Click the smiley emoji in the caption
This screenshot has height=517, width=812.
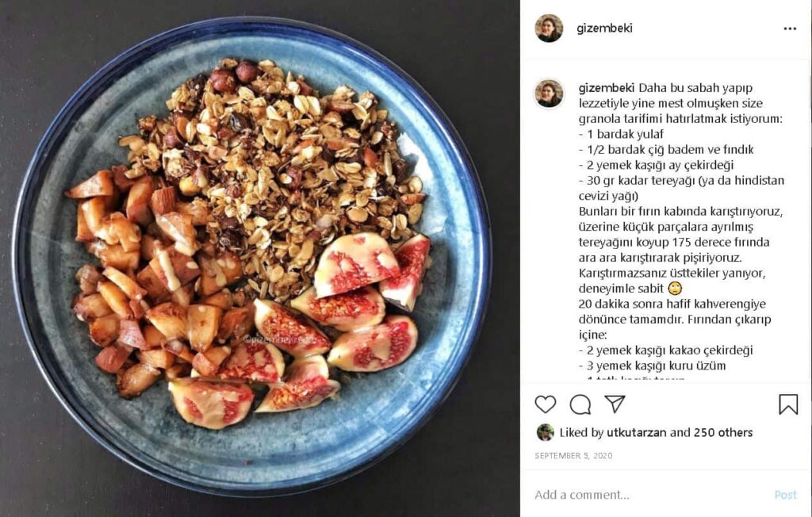click(675, 289)
